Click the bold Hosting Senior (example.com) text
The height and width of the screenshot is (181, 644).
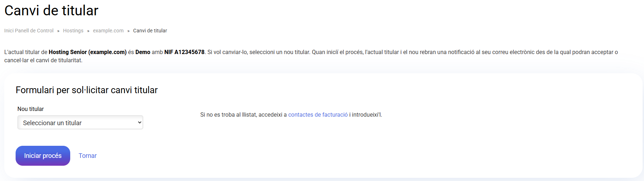coord(88,52)
